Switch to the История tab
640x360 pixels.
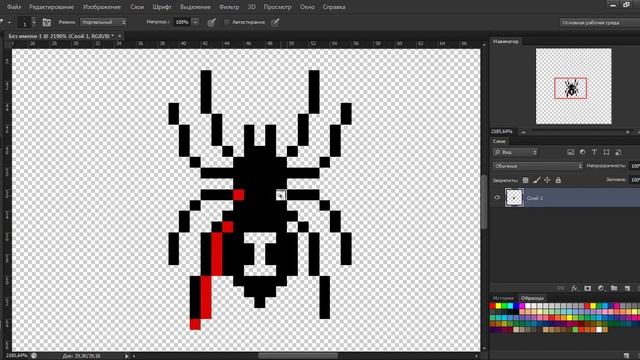503,298
